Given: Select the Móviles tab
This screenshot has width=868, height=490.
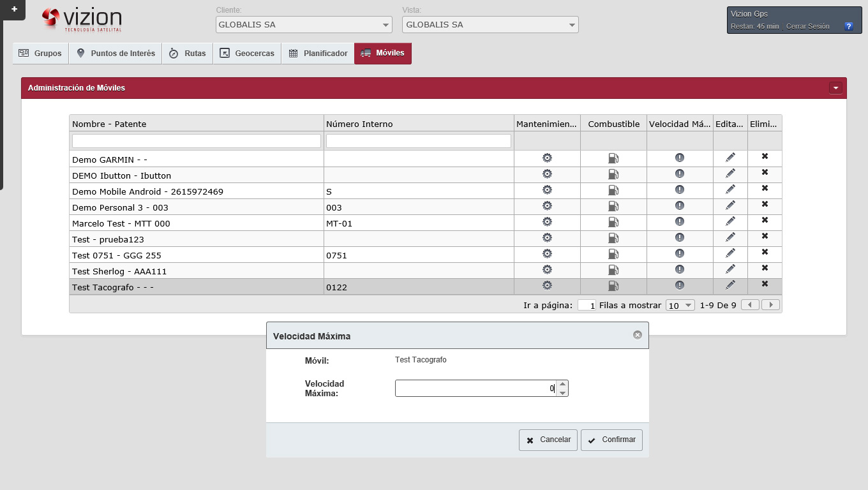Looking at the screenshot, I should [383, 54].
